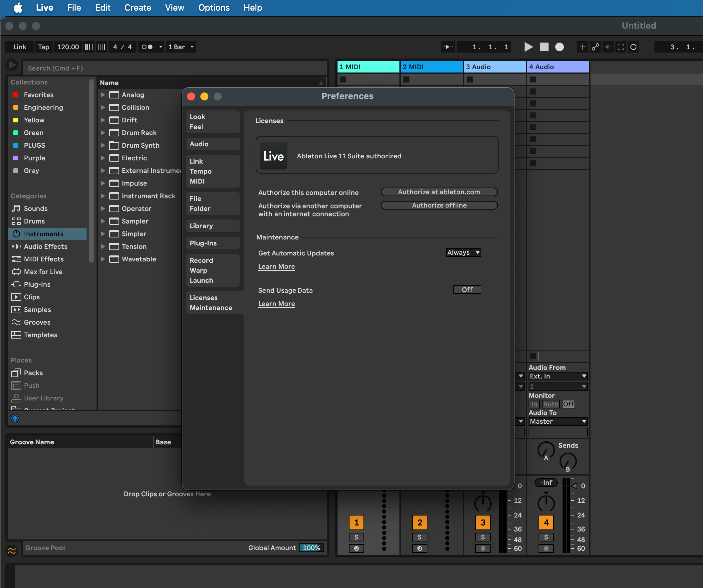
Task: Click the Stop button in transport
Action: pyautogui.click(x=544, y=47)
